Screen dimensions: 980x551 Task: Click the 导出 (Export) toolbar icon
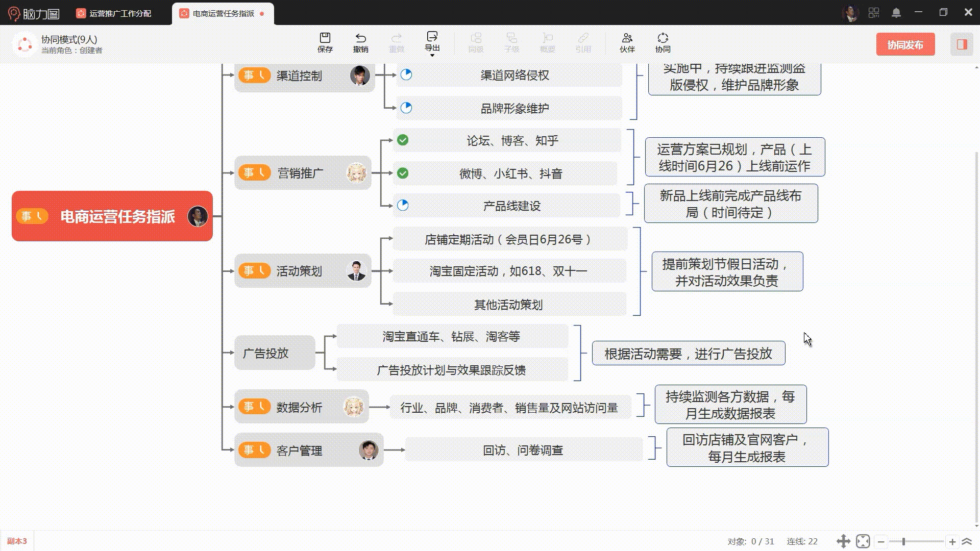432,41
